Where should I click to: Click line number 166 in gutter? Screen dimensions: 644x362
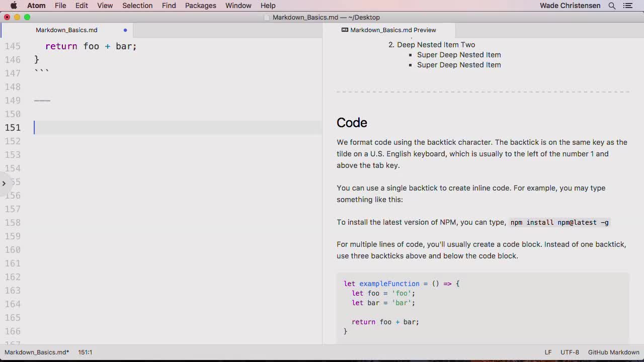tap(13, 331)
